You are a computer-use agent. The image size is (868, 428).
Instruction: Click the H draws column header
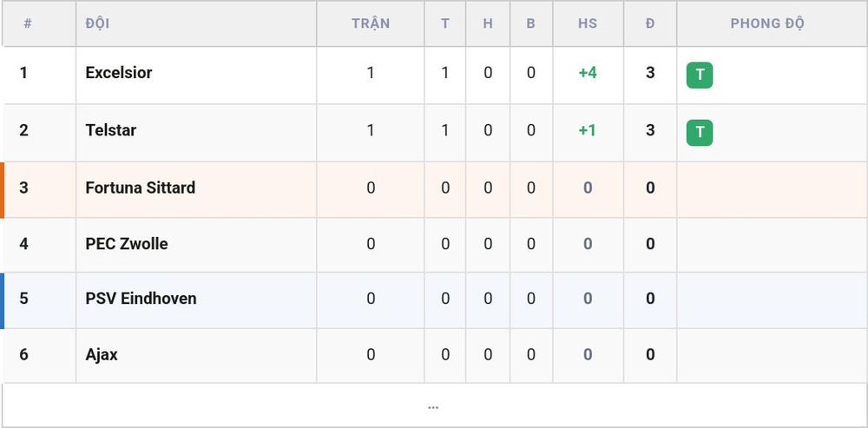point(488,23)
